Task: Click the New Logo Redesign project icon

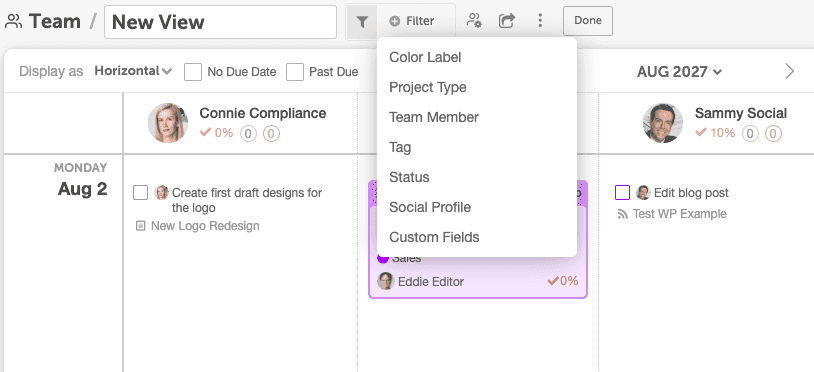Action: (x=140, y=226)
